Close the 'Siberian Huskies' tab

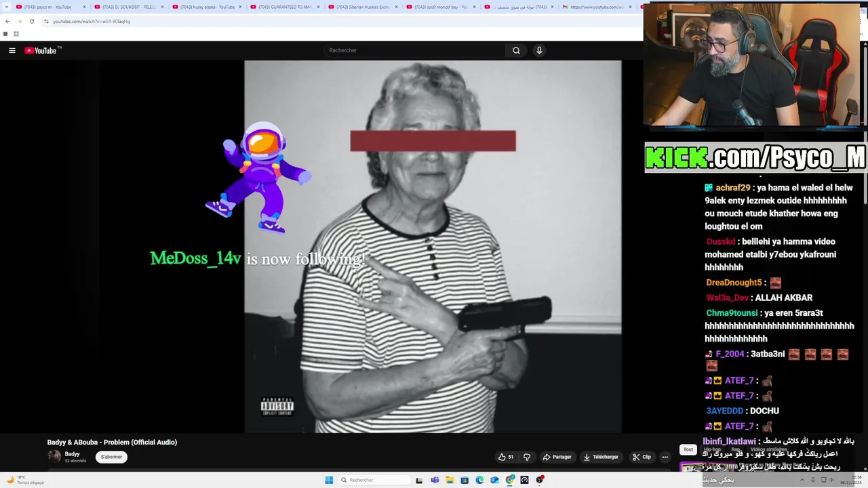(x=396, y=7)
